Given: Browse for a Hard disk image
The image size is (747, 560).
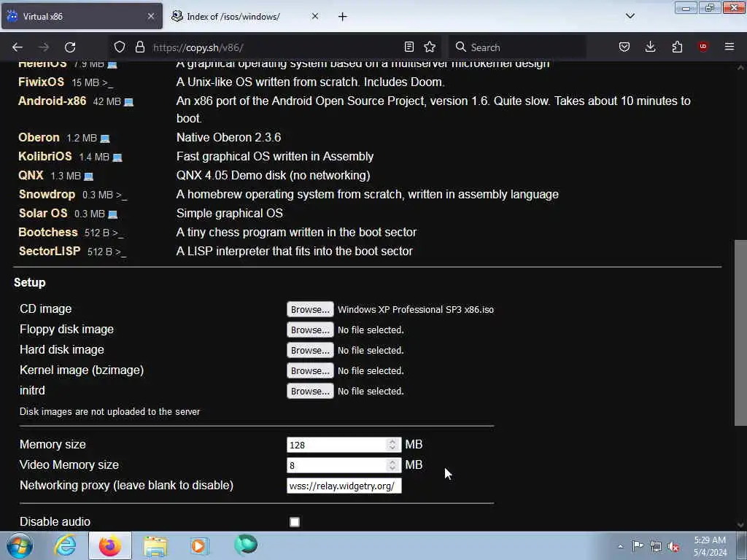Looking at the screenshot, I should pyautogui.click(x=310, y=351).
